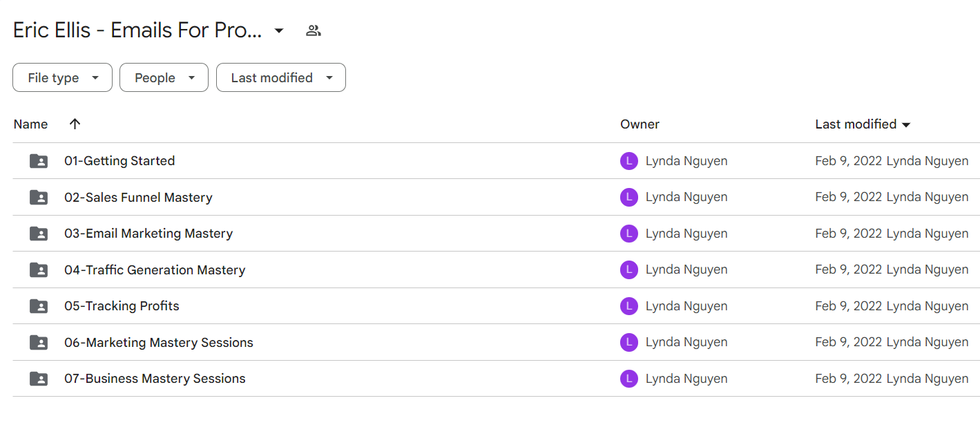The width and height of the screenshot is (980, 434).
Task: Open the folder title dropdown arrow
Action: coord(279,30)
